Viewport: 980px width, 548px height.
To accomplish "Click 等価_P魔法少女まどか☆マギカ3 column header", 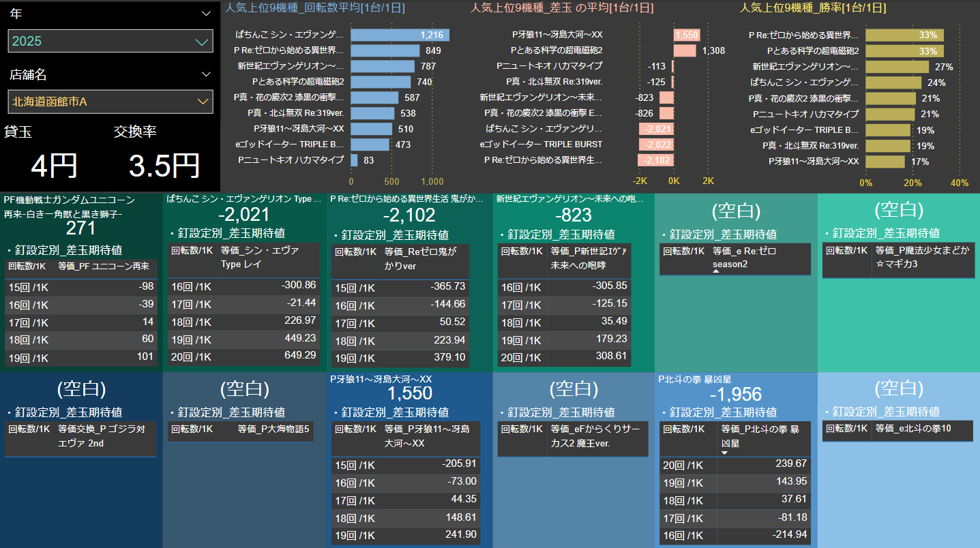I will click(921, 257).
